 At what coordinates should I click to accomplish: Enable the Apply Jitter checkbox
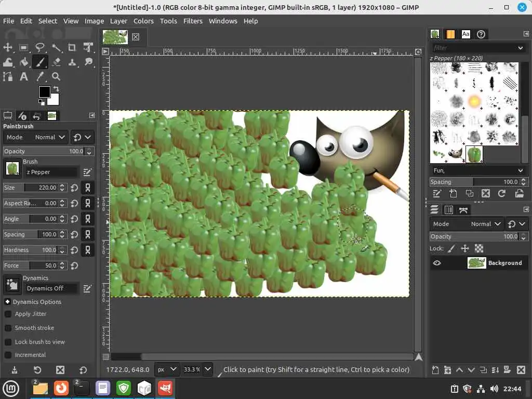click(8, 314)
